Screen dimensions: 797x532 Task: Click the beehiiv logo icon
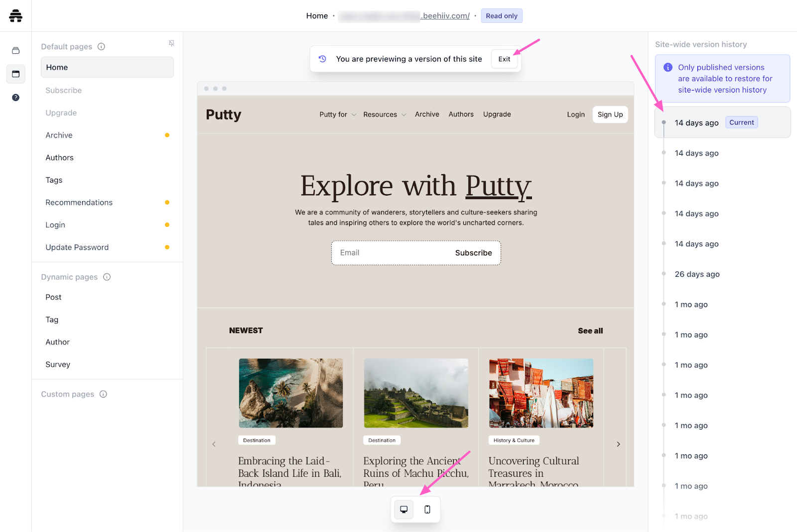coord(15,16)
